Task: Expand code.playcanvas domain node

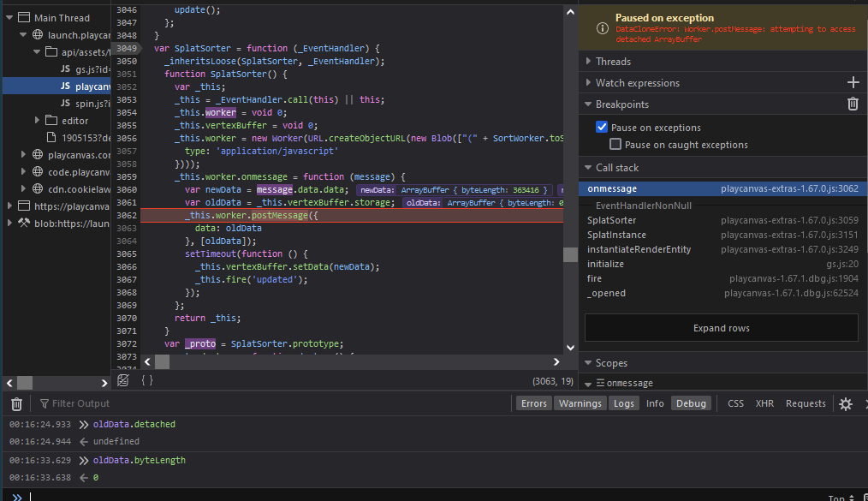Action: coord(23,171)
